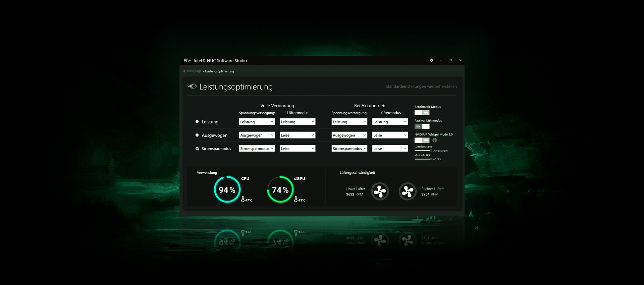644x285 pixels.
Task: Click the 60 FPS value text
Action: coord(437,159)
